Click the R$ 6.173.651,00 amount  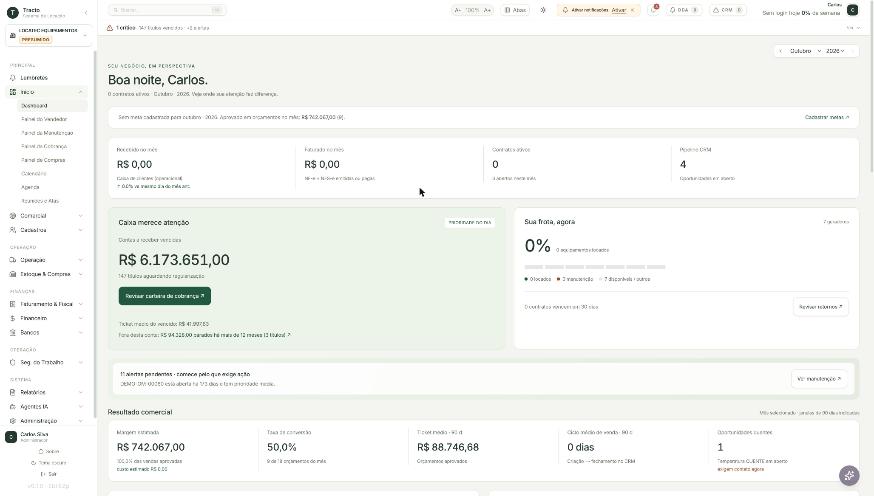(174, 260)
